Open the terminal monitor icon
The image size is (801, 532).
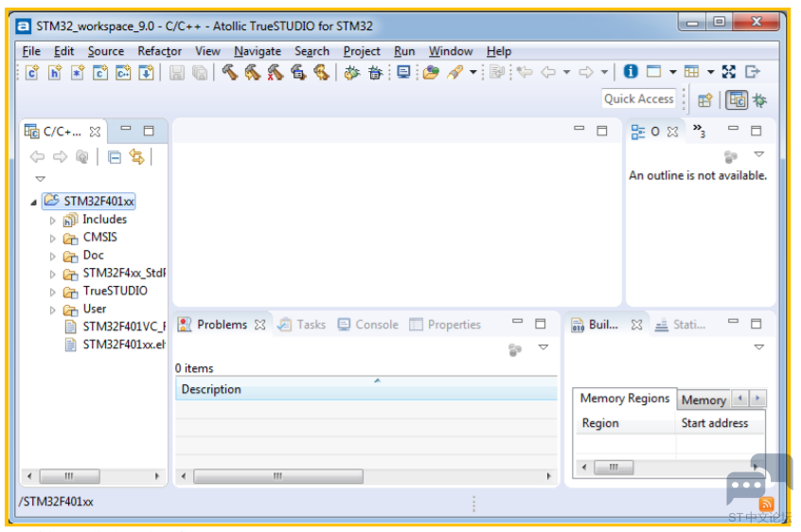403,72
